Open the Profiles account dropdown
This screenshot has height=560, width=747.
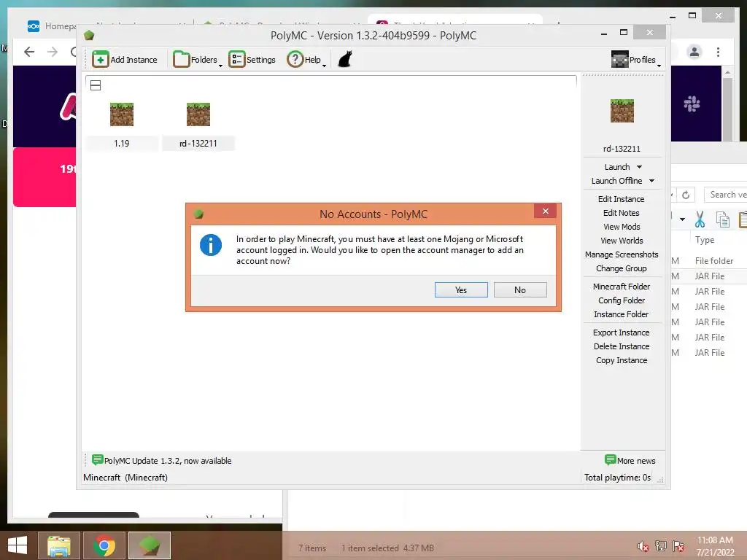[x=636, y=60]
